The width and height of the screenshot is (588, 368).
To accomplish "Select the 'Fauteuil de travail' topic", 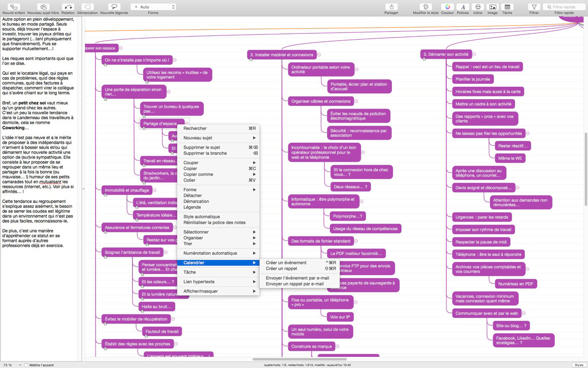I will [163, 332].
